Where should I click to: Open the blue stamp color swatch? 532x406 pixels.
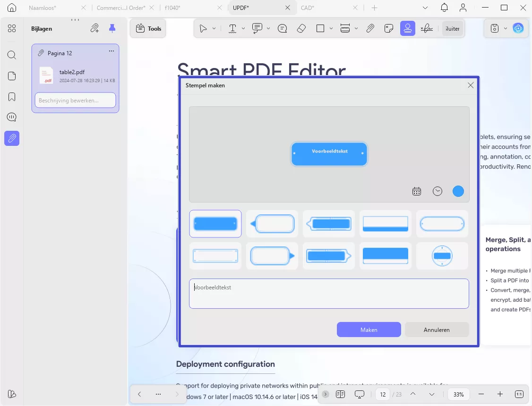[x=458, y=191]
